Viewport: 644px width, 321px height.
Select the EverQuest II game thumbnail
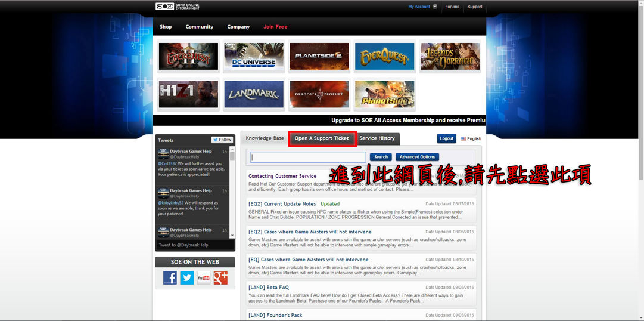click(188, 57)
